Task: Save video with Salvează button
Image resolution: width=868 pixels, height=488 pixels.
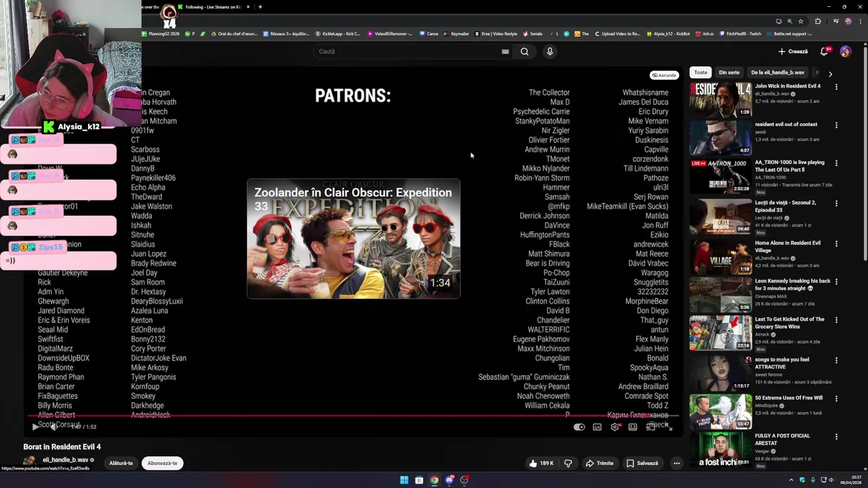Action: pos(642,464)
